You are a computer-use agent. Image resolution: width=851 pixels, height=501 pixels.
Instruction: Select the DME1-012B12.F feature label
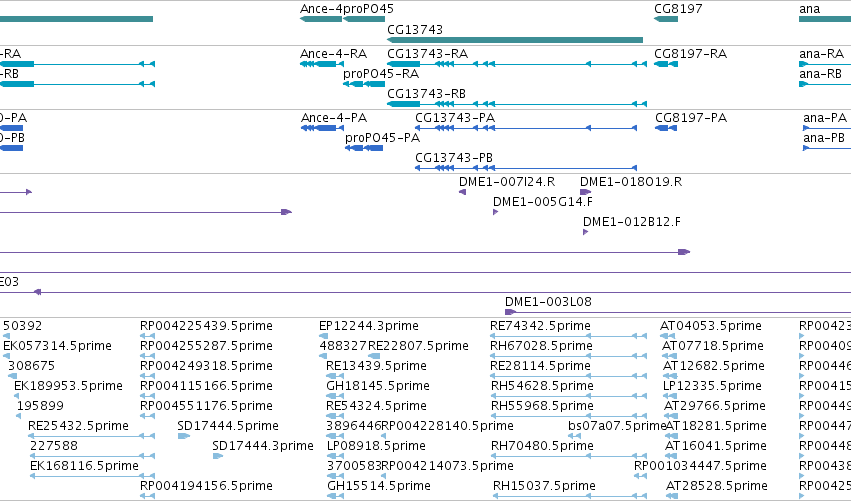632,222
